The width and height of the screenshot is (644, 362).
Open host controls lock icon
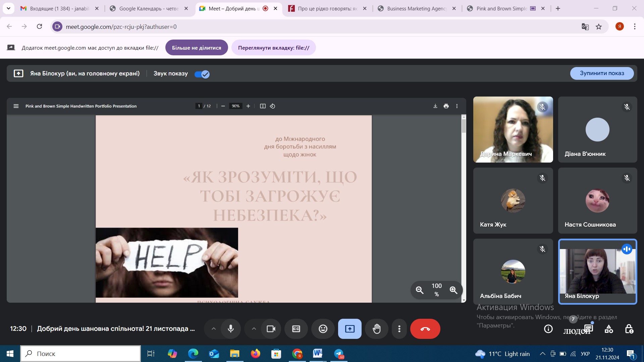pos(629,329)
